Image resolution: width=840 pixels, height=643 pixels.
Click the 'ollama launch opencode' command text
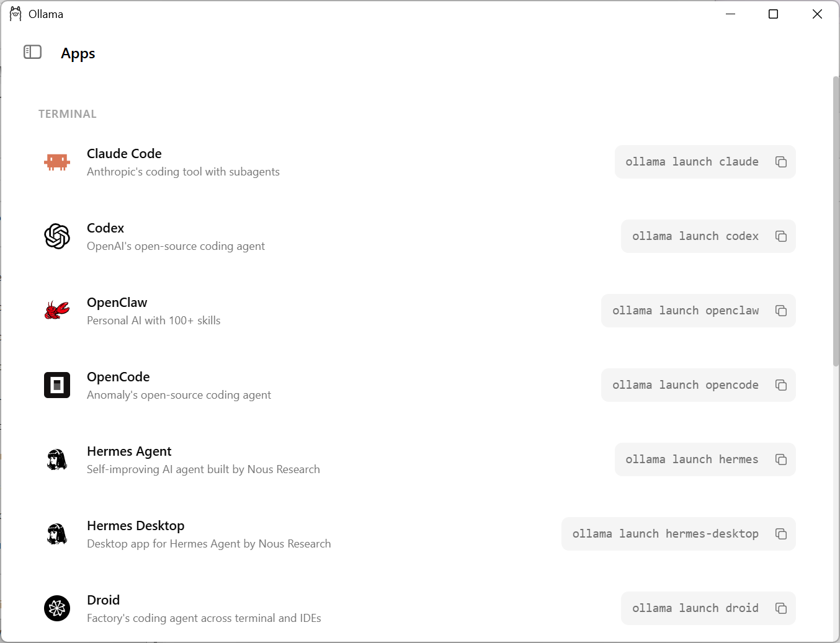pyautogui.click(x=686, y=385)
